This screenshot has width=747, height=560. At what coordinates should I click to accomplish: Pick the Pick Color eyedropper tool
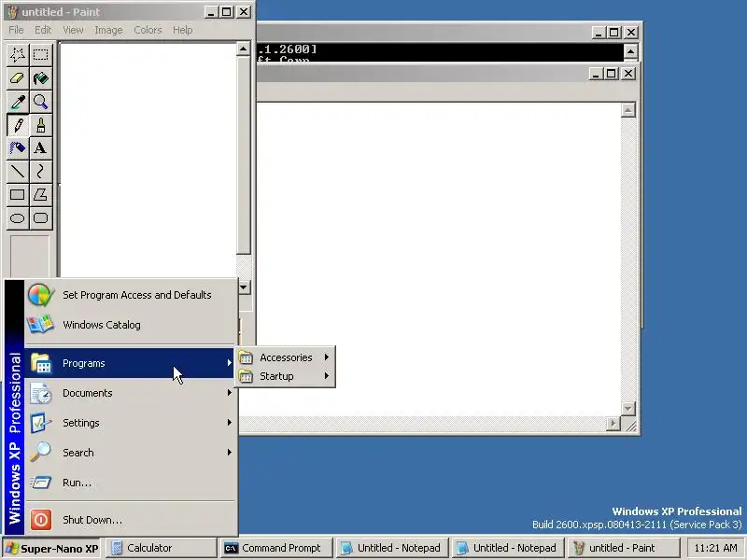coord(18,102)
